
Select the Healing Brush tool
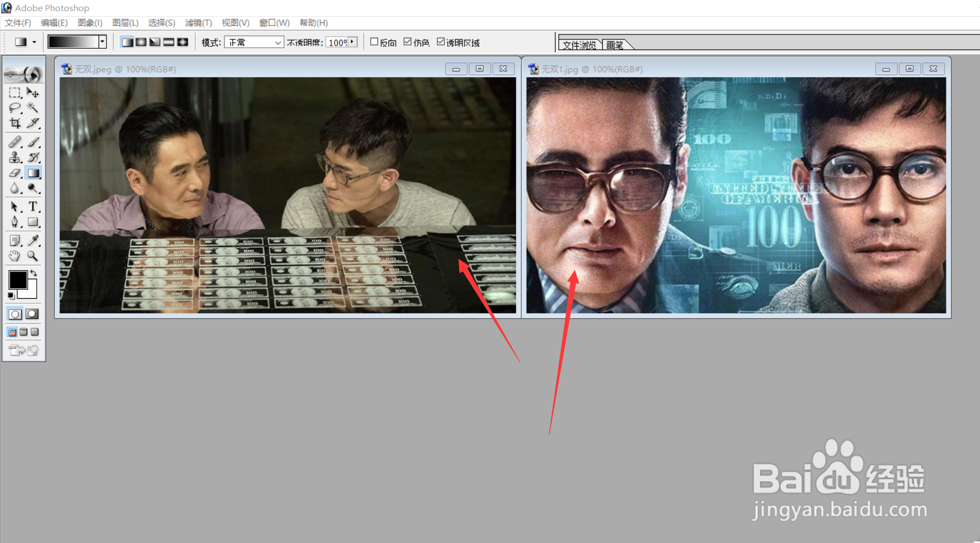pos(15,142)
